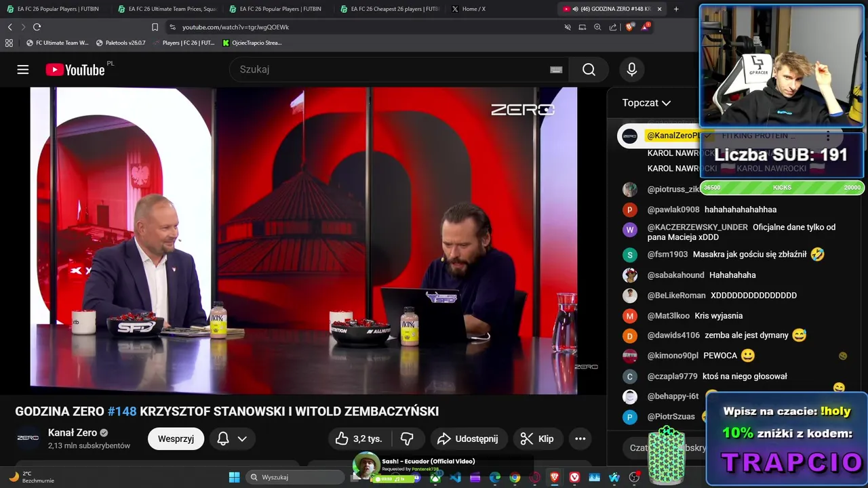
Task: Open the #148 hashtag in video title
Action: (122, 411)
